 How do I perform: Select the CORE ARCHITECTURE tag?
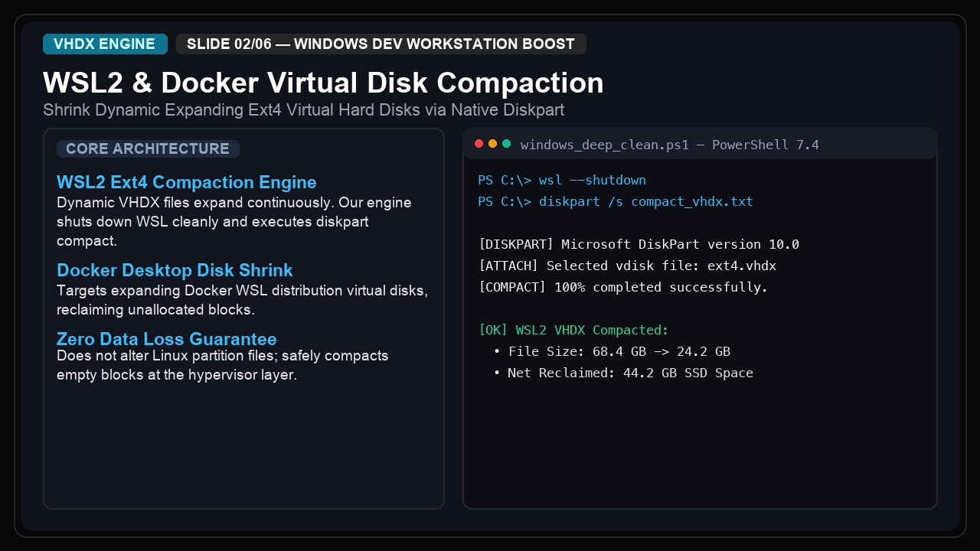pos(148,148)
